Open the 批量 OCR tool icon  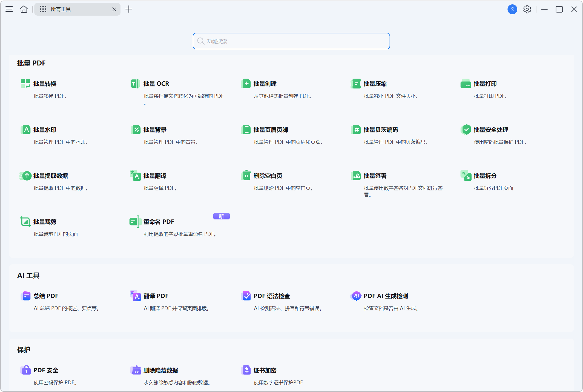[x=136, y=84]
